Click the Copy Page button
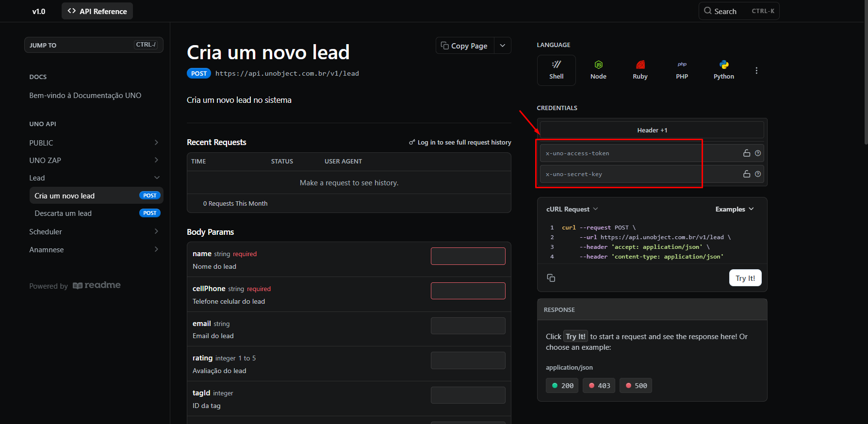868x424 pixels. (465, 46)
